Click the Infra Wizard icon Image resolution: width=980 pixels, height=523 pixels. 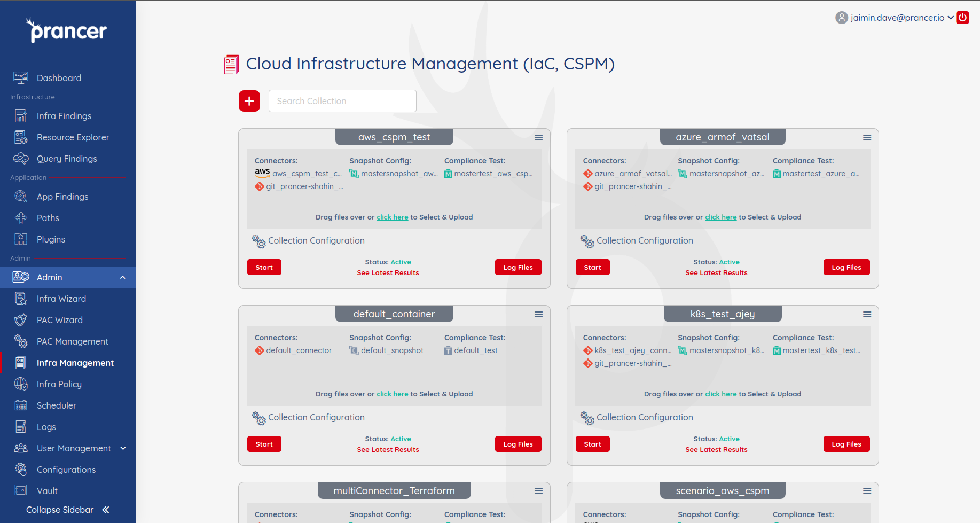21,299
